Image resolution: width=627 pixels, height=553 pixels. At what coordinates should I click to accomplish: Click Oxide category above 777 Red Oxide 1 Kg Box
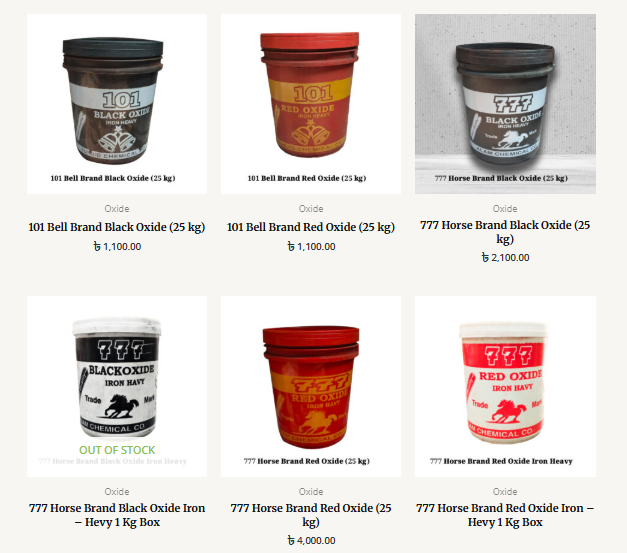pyautogui.click(x=505, y=491)
